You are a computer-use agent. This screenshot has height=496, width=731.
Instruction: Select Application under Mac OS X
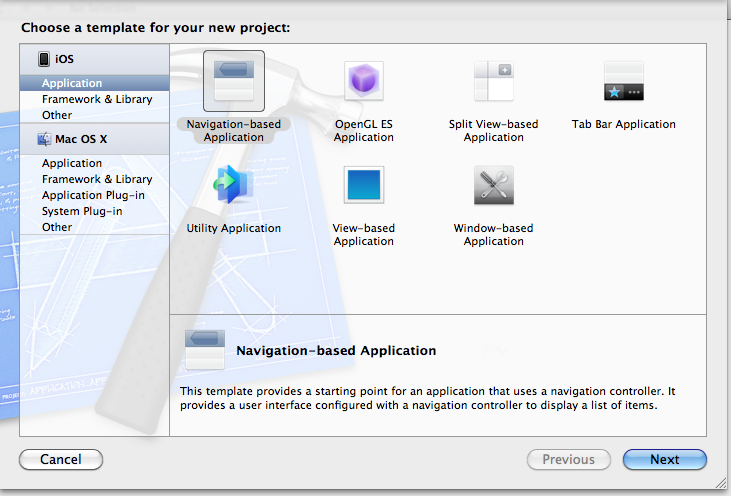[95, 163]
